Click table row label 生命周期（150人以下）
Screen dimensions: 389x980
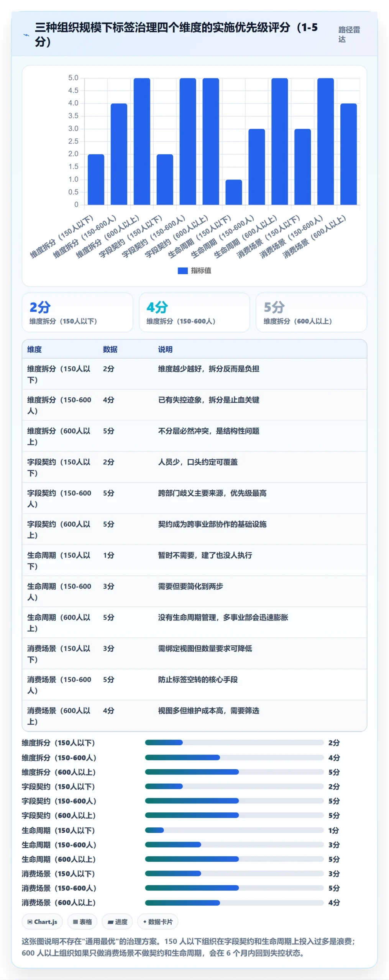59,560
